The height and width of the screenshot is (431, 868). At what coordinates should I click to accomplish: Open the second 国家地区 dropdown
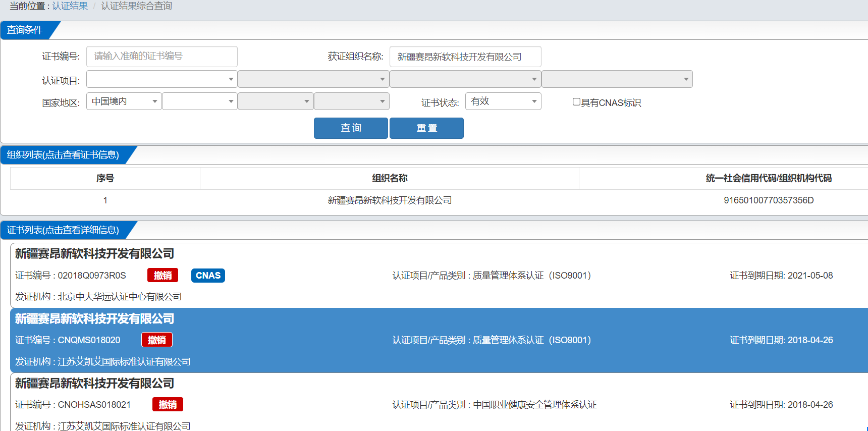[200, 101]
